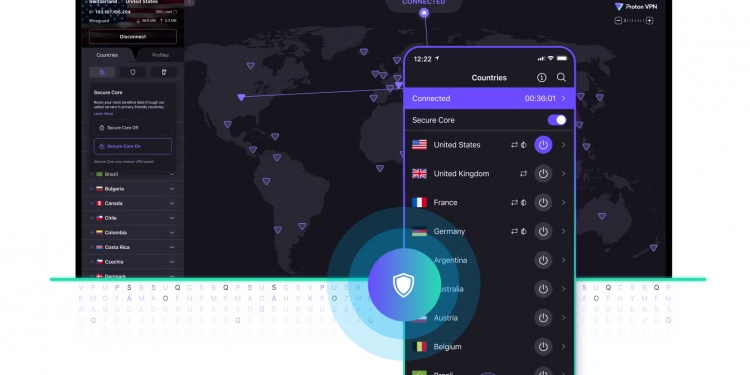The height and width of the screenshot is (375, 750).
Task: Open Germany servers via its right chevron
Action: tap(563, 231)
